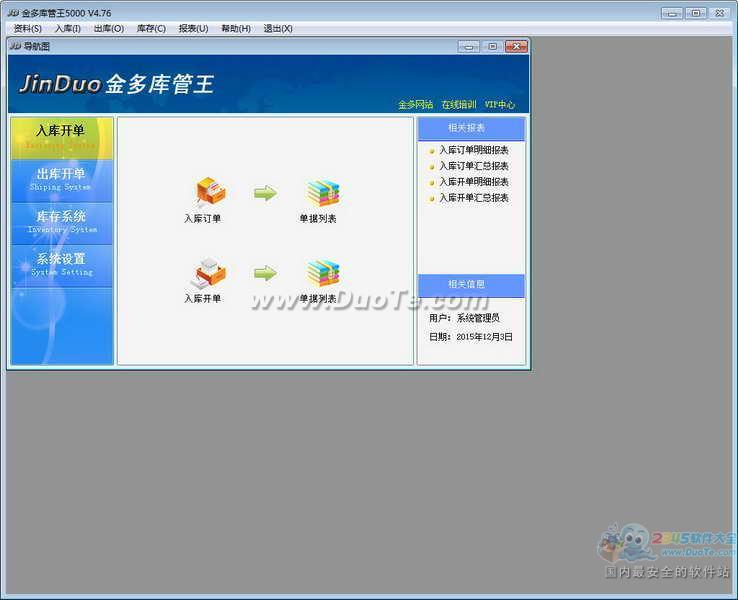Close the 导航图 window
Viewport: 738px width, 600px height.
pyautogui.click(x=516, y=46)
